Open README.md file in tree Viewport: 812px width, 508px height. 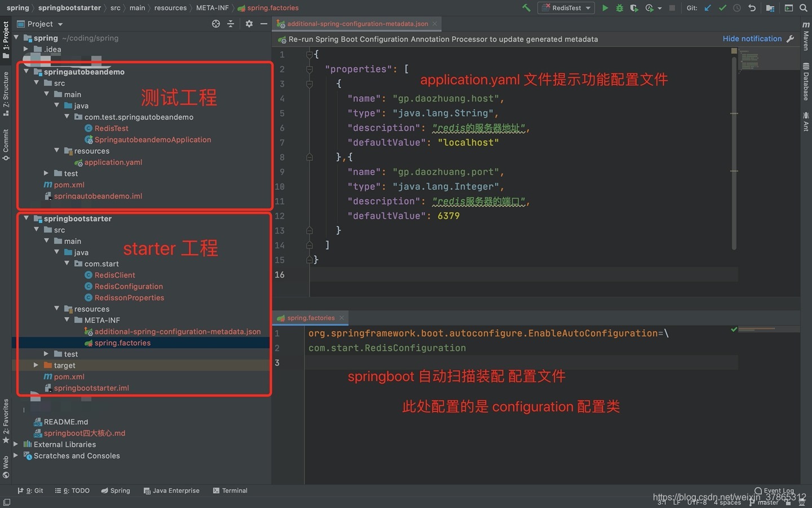click(x=65, y=422)
